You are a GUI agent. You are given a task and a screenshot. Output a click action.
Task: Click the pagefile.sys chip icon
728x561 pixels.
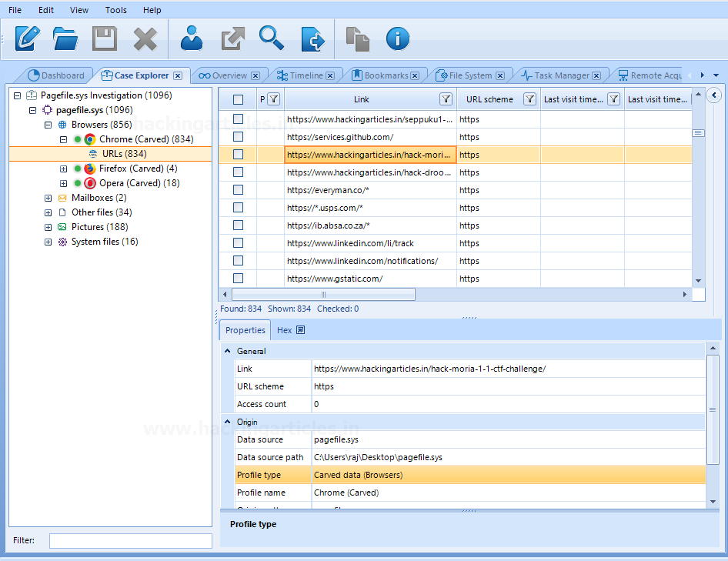tap(48, 110)
